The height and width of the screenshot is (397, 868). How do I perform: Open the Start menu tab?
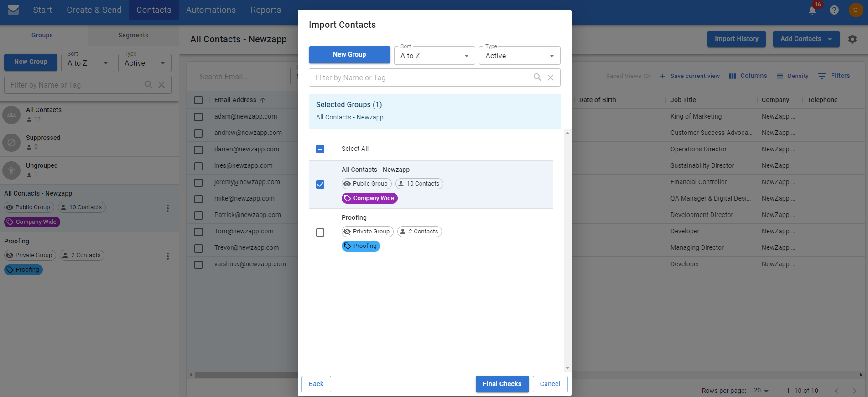click(x=42, y=10)
